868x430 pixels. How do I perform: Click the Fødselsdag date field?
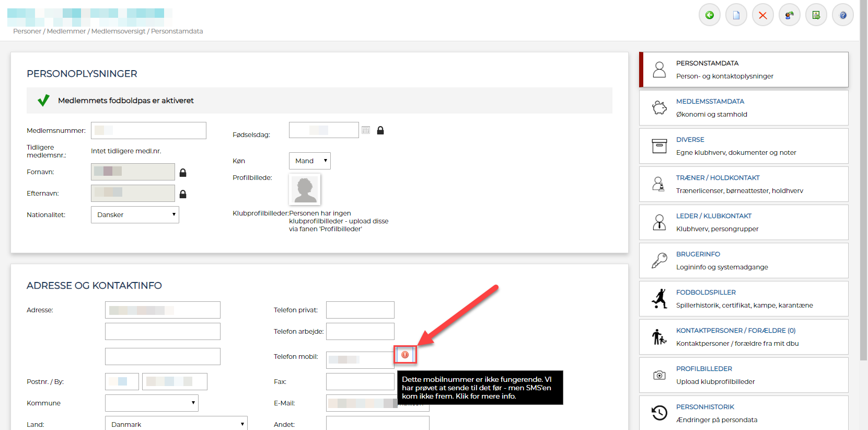point(324,130)
